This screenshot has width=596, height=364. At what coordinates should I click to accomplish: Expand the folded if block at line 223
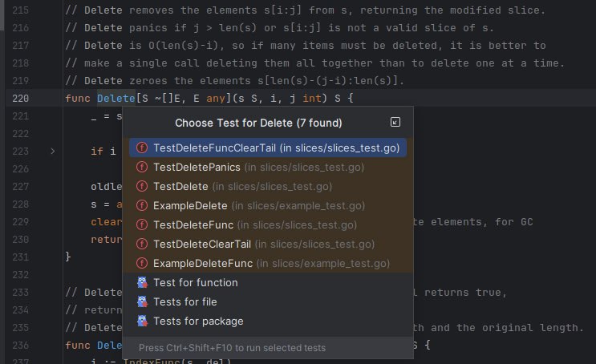(53, 152)
